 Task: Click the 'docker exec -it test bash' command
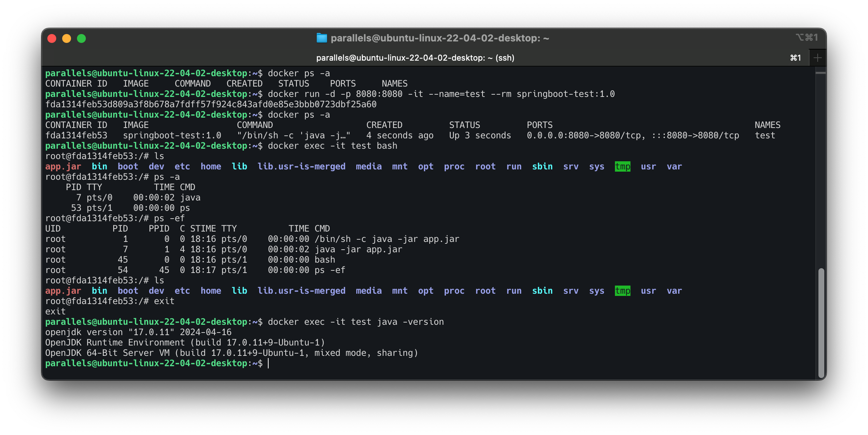point(332,146)
